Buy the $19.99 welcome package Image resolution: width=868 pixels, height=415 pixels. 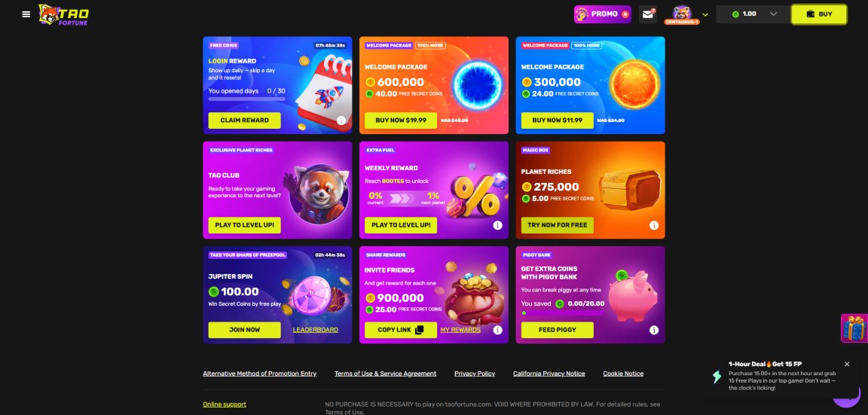click(401, 121)
